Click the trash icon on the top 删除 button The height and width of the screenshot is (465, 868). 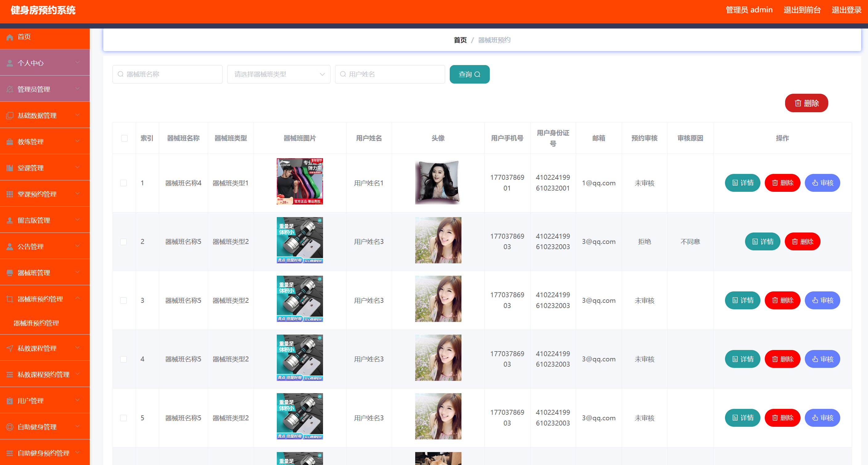798,103
